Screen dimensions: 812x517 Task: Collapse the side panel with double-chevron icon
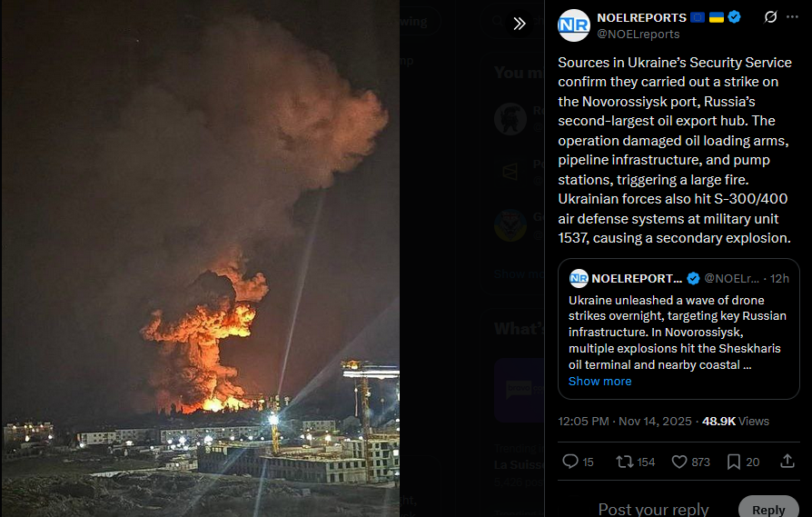click(x=519, y=24)
